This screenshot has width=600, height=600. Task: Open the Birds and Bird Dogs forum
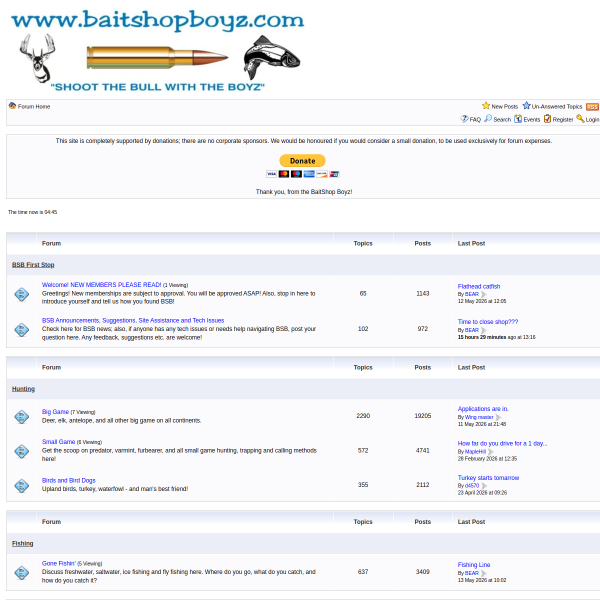point(68,480)
